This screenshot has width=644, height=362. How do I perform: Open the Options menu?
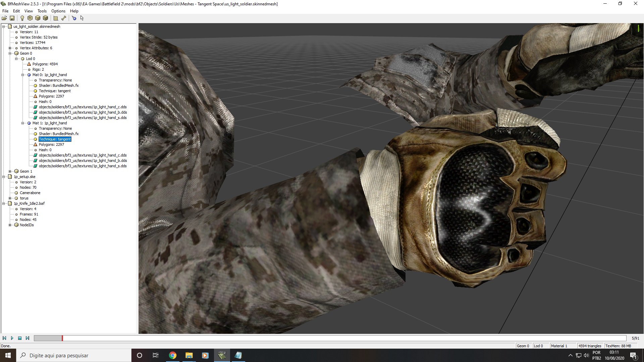click(x=58, y=11)
